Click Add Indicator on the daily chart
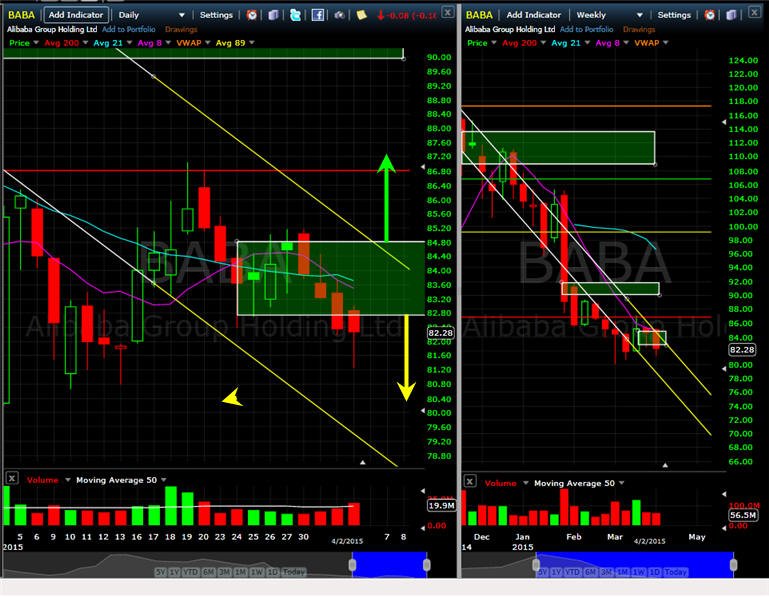Image resolution: width=769 pixels, height=597 pixels. tap(76, 15)
